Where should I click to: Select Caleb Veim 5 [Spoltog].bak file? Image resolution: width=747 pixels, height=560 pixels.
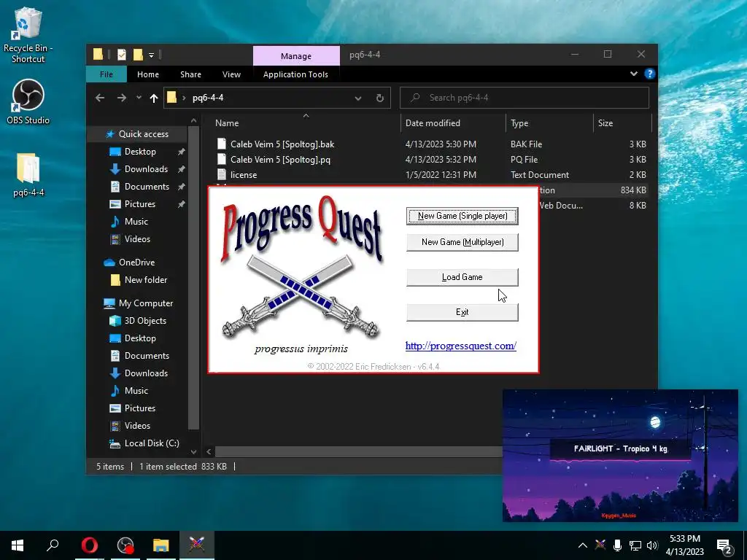click(282, 144)
